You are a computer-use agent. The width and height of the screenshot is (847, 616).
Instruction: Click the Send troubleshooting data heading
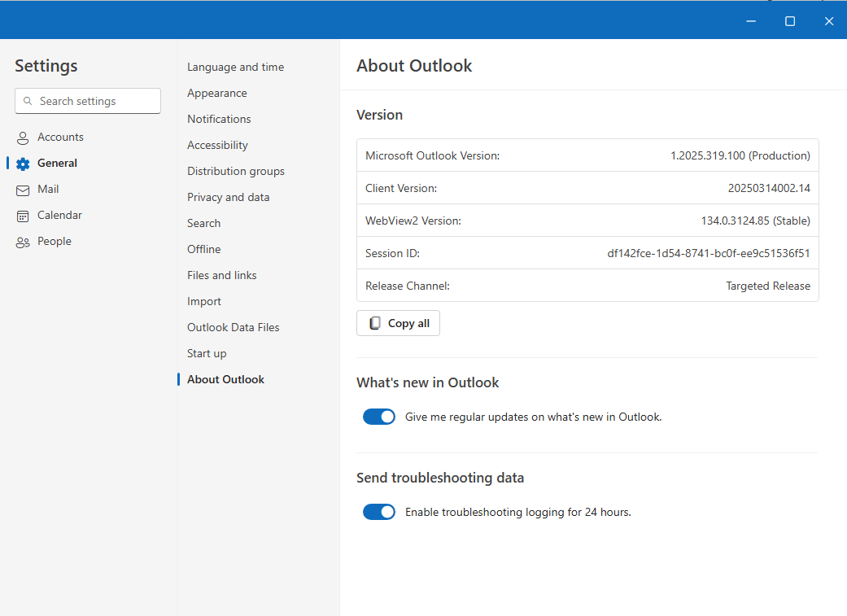[x=440, y=478]
